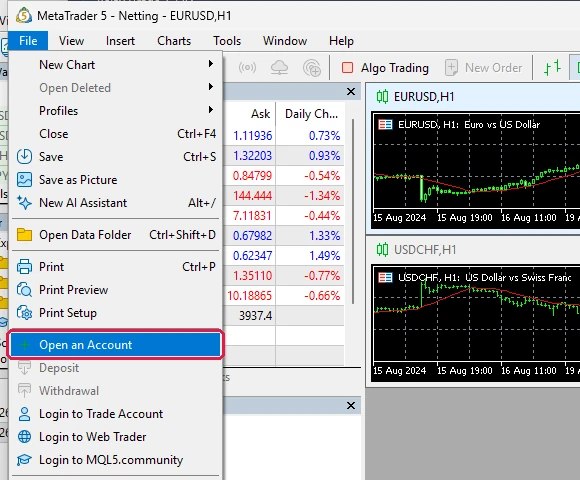Expand the New Chart submenu arrow
The height and width of the screenshot is (480, 580).
[210, 64]
